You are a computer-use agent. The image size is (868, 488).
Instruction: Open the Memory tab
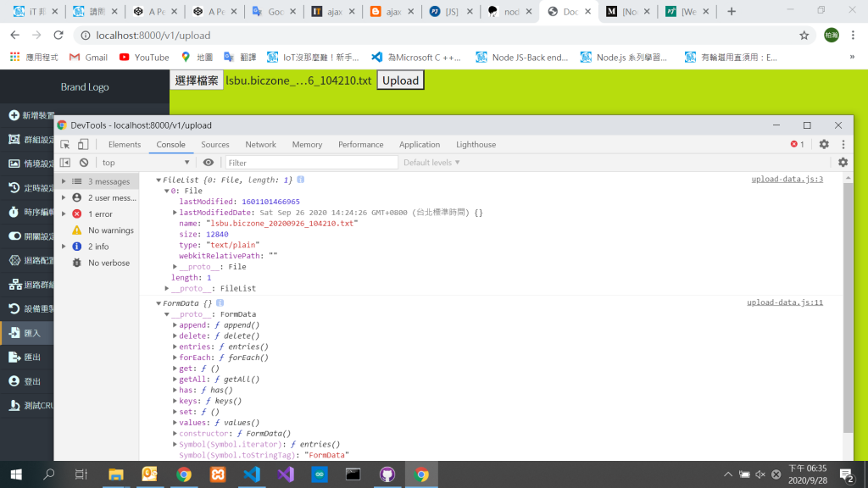point(307,144)
